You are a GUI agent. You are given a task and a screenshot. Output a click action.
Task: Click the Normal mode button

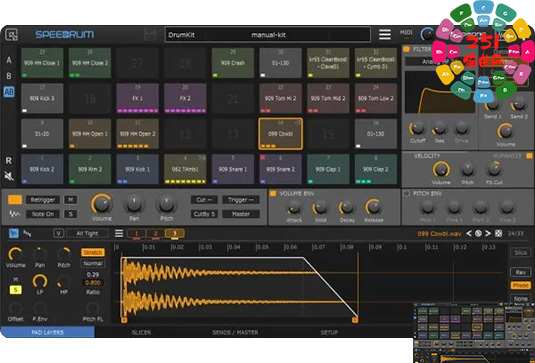click(x=93, y=263)
